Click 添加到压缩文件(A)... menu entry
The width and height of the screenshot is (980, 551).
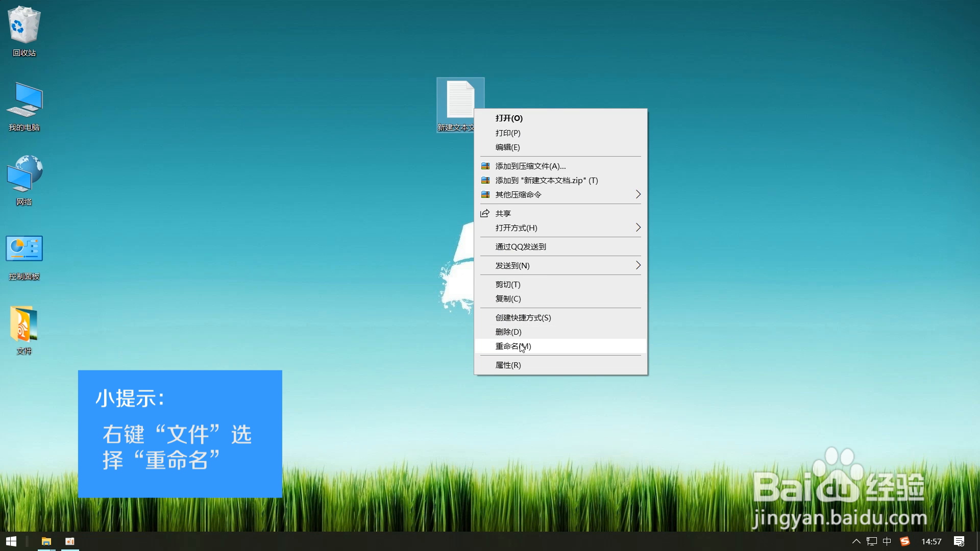point(531,166)
